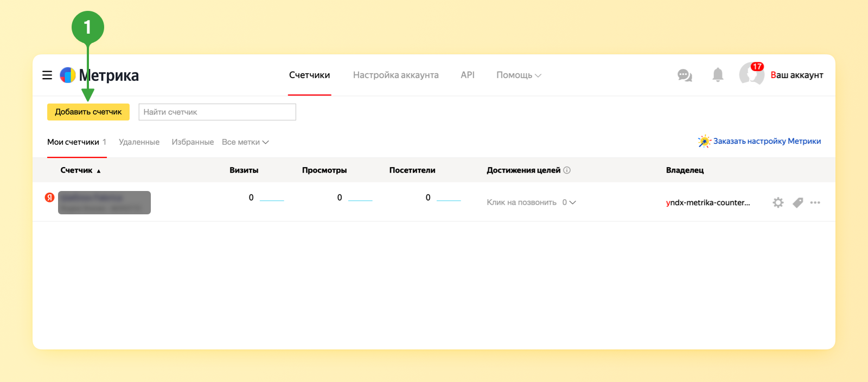Click the Найти счетчик search field
Viewport: 868px width, 382px height.
point(217,112)
